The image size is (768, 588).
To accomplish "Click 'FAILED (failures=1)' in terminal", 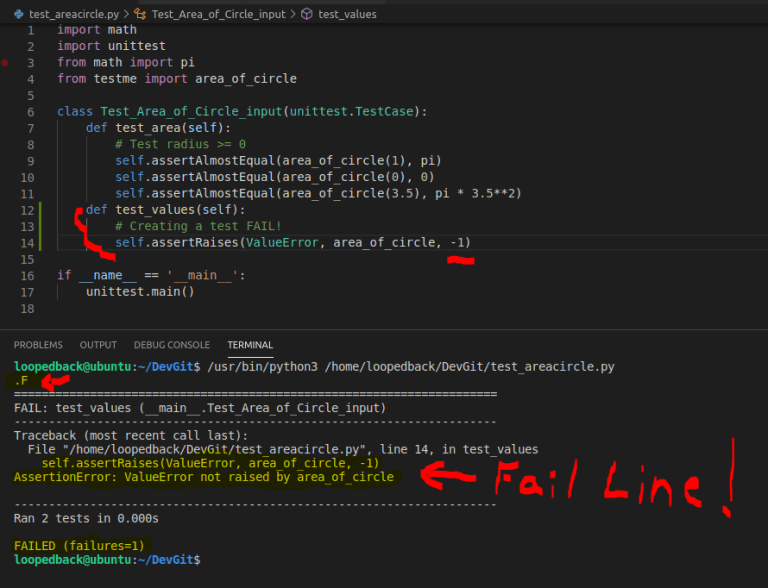I will point(79,546).
